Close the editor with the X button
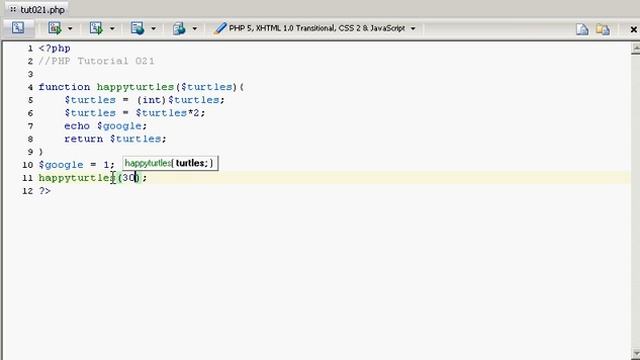Viewport: 640px width, 360px height. [633, 29]
